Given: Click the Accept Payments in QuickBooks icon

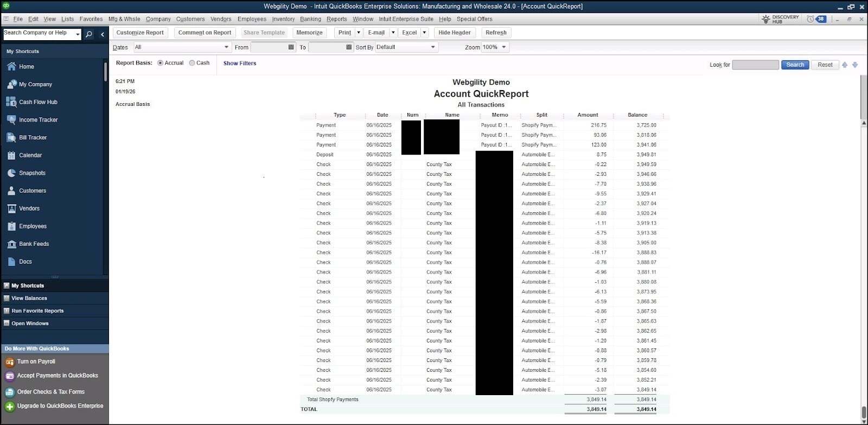Looking at the screenshot, I should [x=10, y=376].
